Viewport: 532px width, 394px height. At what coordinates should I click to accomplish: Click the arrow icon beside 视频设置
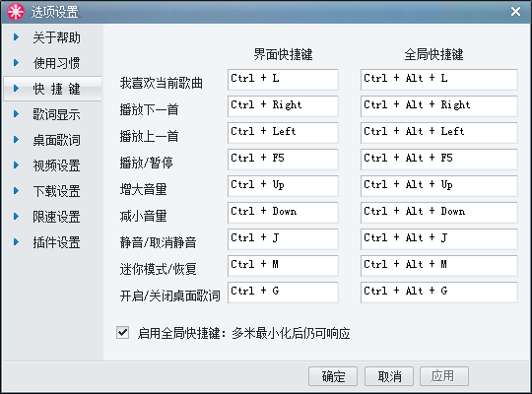click(x=16, y=164)
